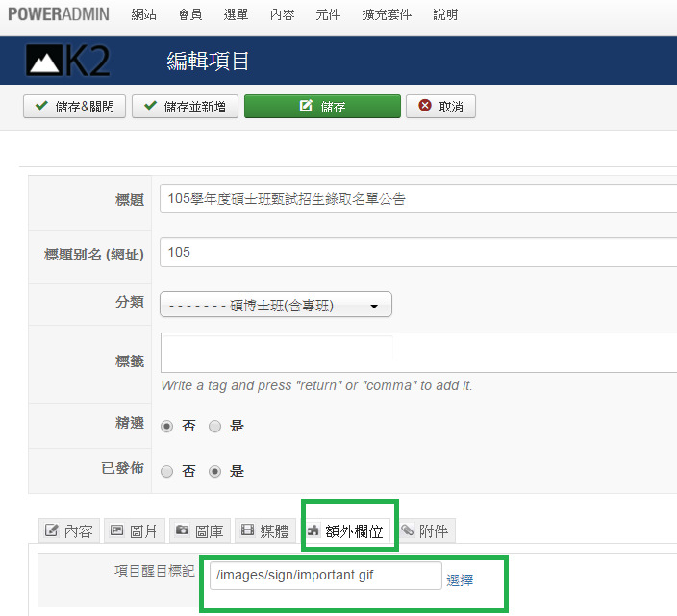
Task: Click the 儲存&關閉 button
Action: click(x=74, y=106)
